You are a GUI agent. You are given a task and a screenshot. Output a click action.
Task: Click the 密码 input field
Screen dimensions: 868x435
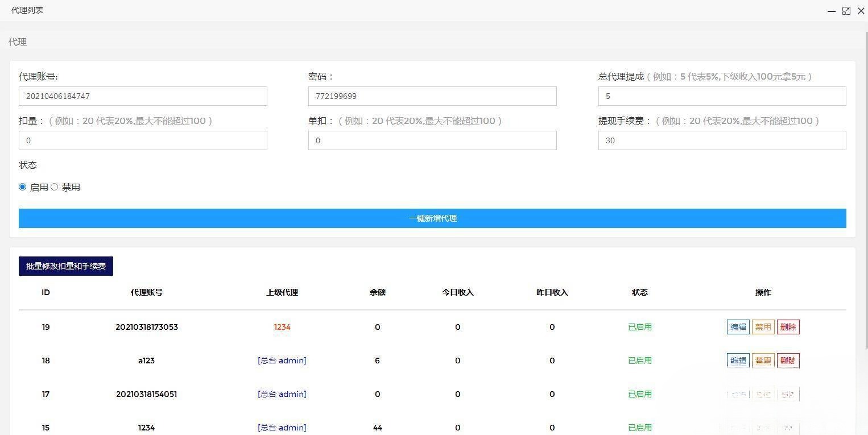(432, 96)
